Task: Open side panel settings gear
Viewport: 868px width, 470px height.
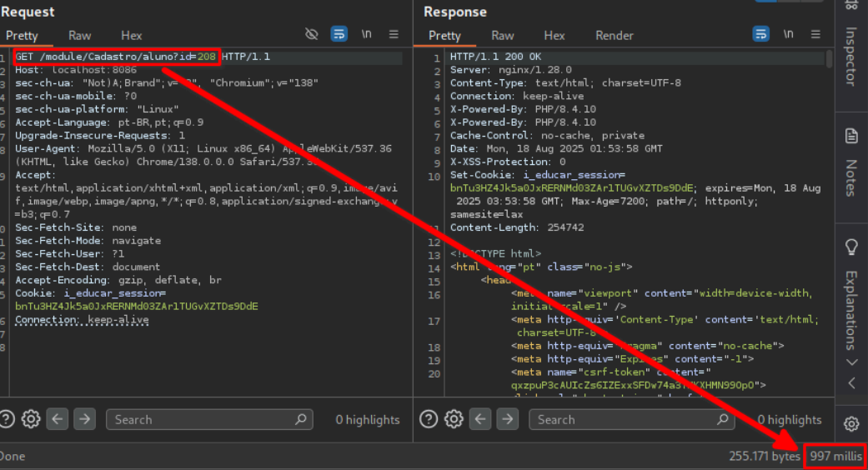Action: click(850, 423)
